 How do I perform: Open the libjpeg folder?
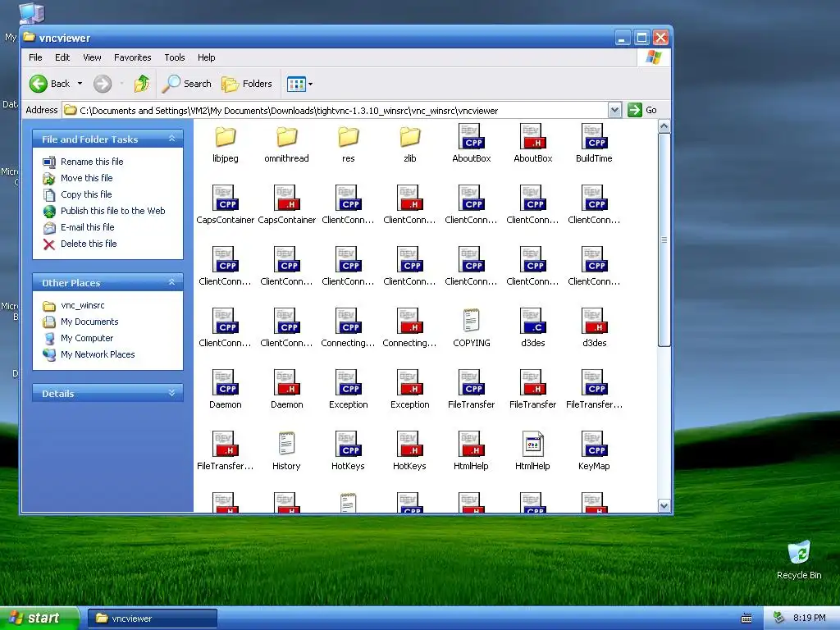click(225, 144)
